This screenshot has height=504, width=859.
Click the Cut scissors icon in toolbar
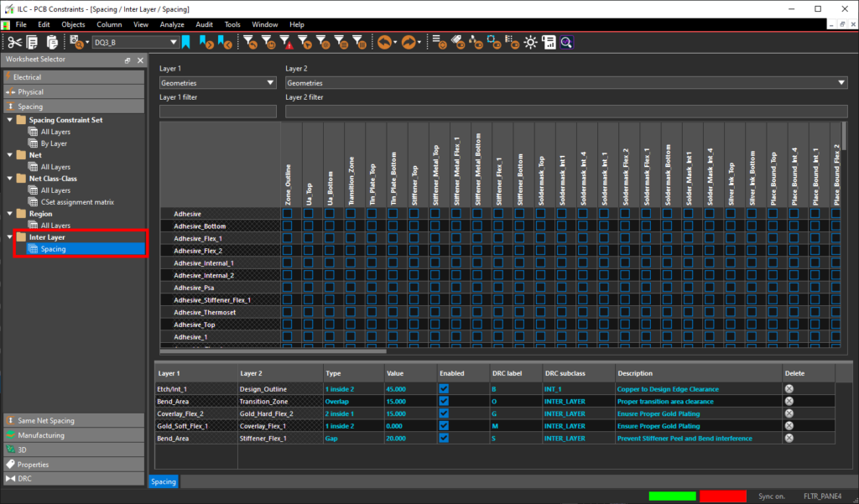(15, 42)
